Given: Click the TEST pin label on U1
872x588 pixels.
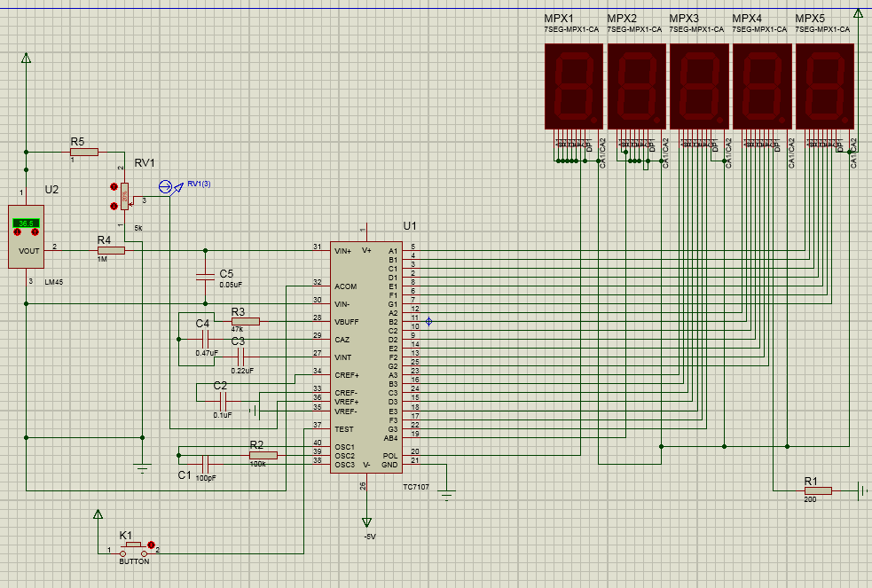Looking at the screenshot, I should click(343, 429).
